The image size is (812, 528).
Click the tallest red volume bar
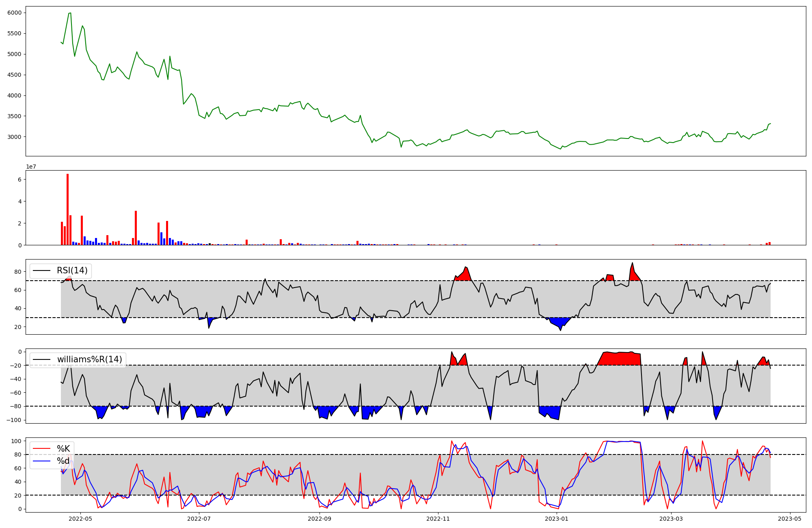click(68, 209)
